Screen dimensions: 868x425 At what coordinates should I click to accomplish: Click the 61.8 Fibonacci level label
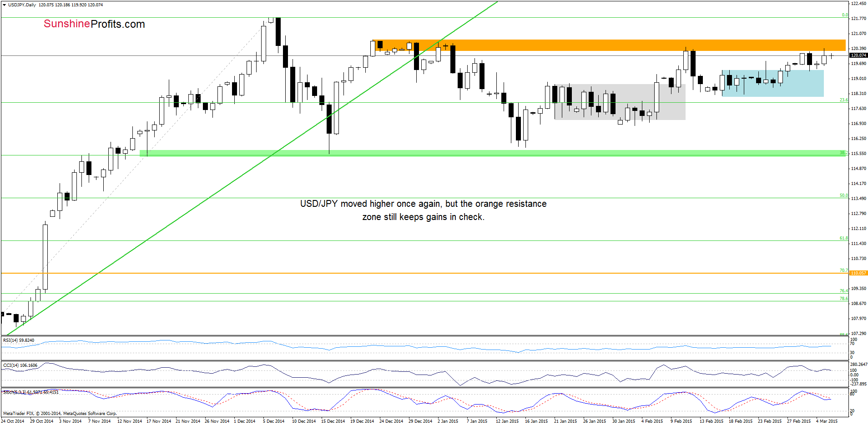843,238
